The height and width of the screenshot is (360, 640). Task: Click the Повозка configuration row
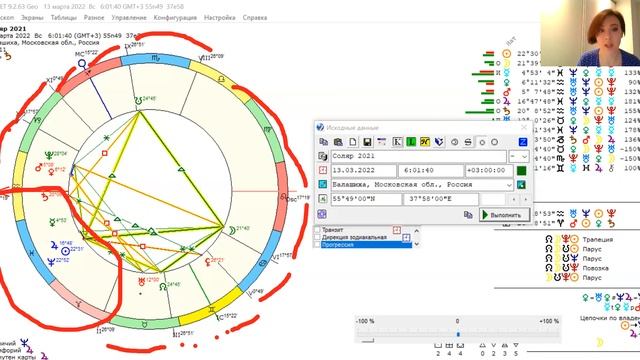click(577, 268)
